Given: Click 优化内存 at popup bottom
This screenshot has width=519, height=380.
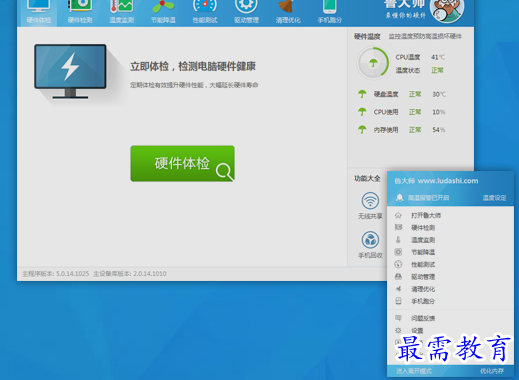Looking at the screenshot, I should click(x=492, y=371).
